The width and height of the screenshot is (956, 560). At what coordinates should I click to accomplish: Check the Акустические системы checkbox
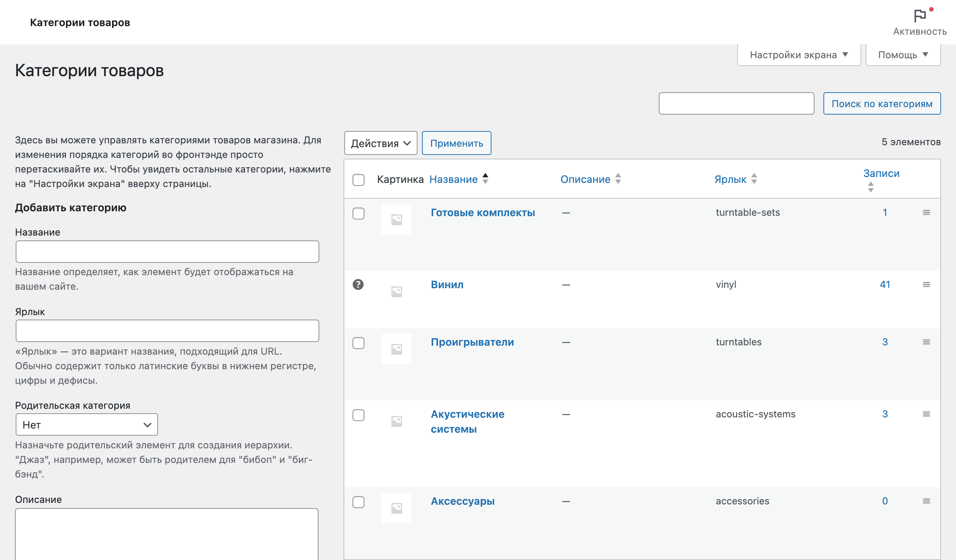point(358,415)
